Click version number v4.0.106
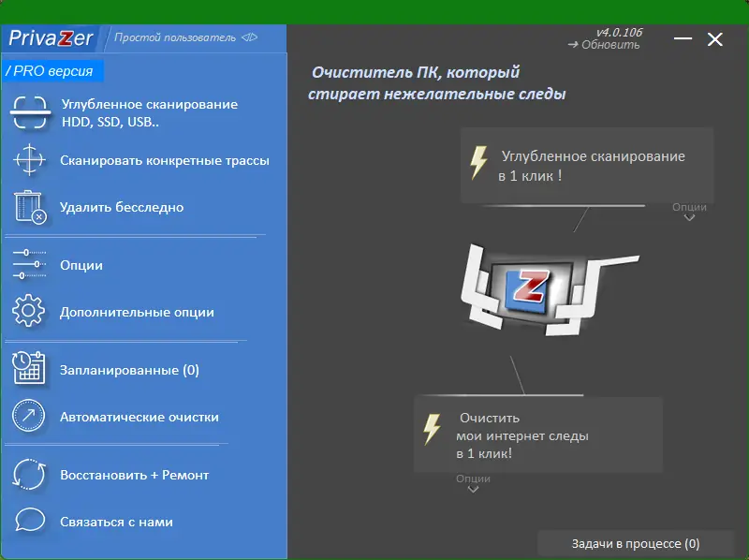 (619, 32)
